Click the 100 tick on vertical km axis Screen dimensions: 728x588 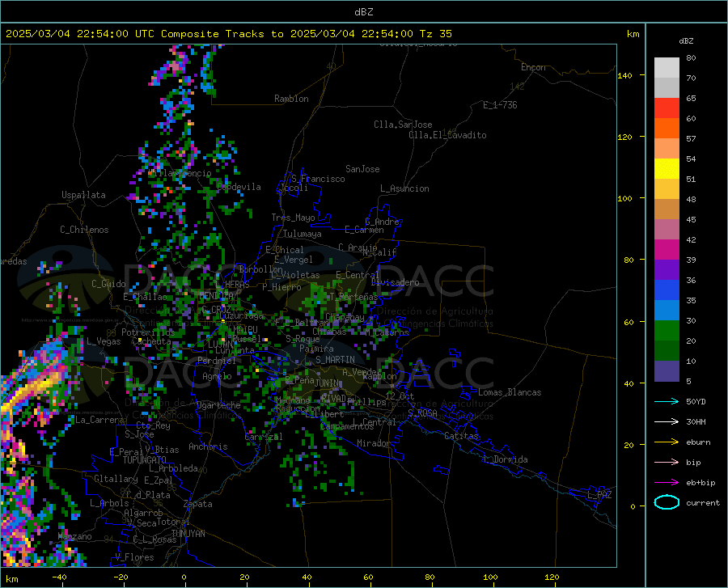624,198
